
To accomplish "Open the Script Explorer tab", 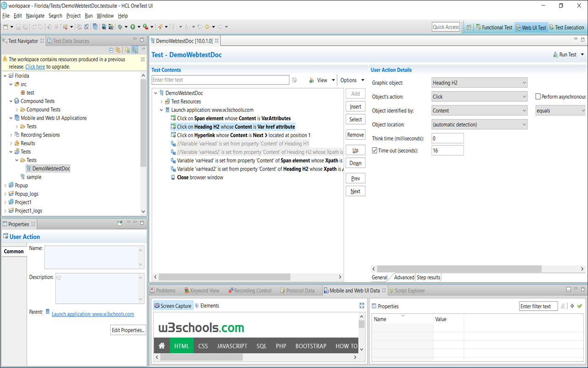I will coord(407,291).
